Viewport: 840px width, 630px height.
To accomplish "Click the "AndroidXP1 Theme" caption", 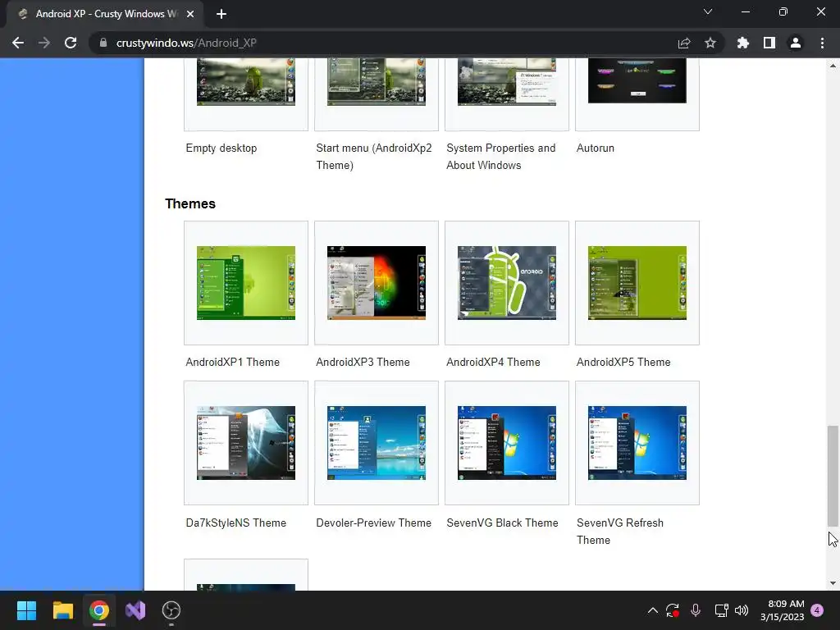I will [x=232, y=362].
